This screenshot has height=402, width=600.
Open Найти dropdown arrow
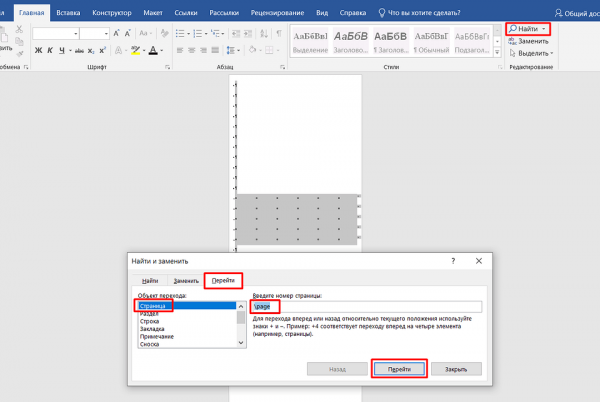click(543, 29)
